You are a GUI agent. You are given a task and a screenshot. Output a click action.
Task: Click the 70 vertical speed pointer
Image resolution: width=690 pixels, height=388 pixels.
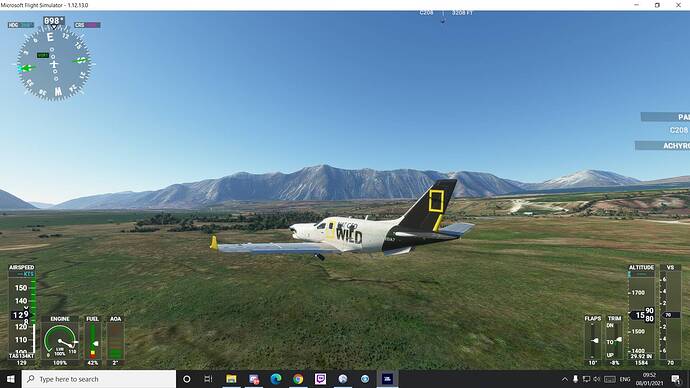671,315
